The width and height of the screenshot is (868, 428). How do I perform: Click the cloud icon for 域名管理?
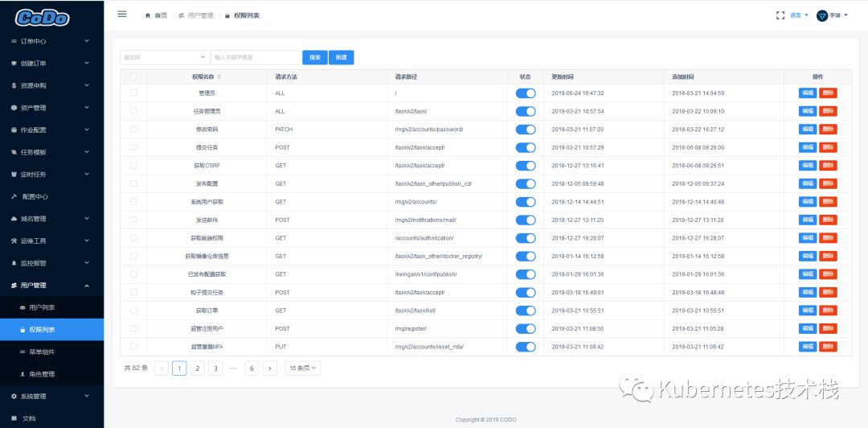tap(14, 219)
